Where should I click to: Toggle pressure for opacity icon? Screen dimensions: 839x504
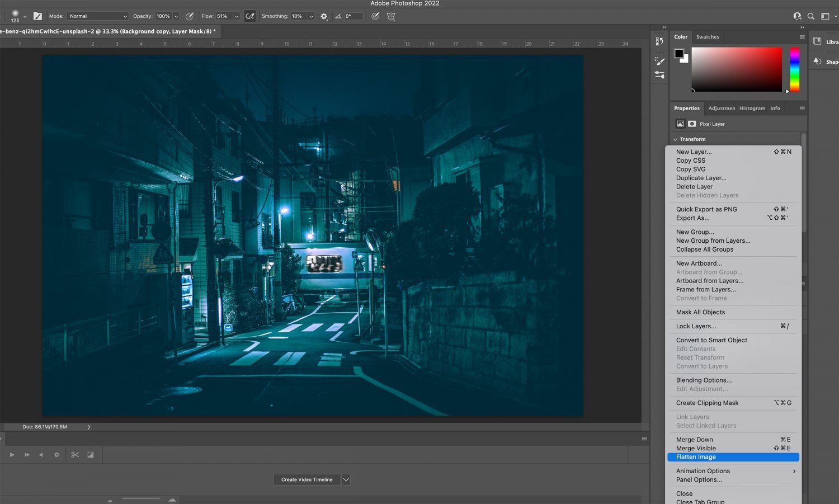(x=190, y=16)
